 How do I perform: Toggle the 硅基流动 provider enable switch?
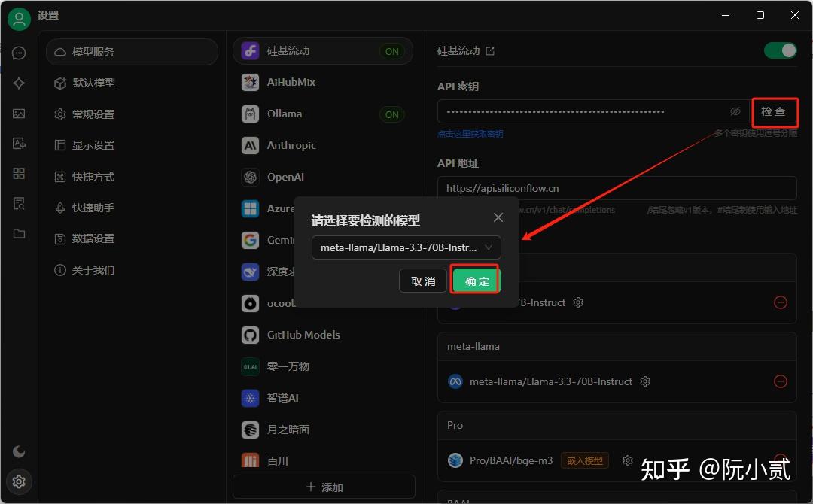781,50
